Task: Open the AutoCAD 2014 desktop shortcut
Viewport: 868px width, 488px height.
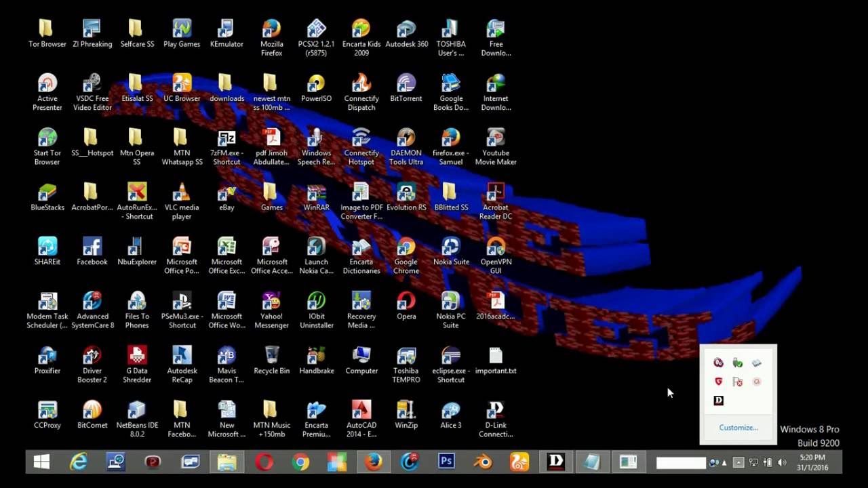Action: [361, 420]
